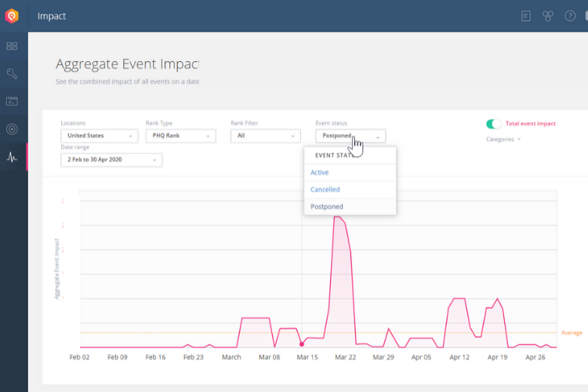588x392 pixels.
Task: Select the Impact pulse sidebar icon
Action: pos(12,157)
